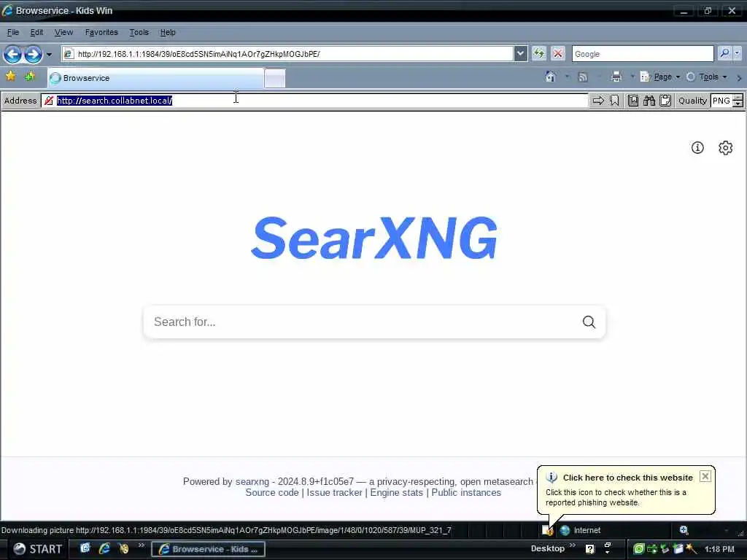Open the File menu

click(13, 32)
